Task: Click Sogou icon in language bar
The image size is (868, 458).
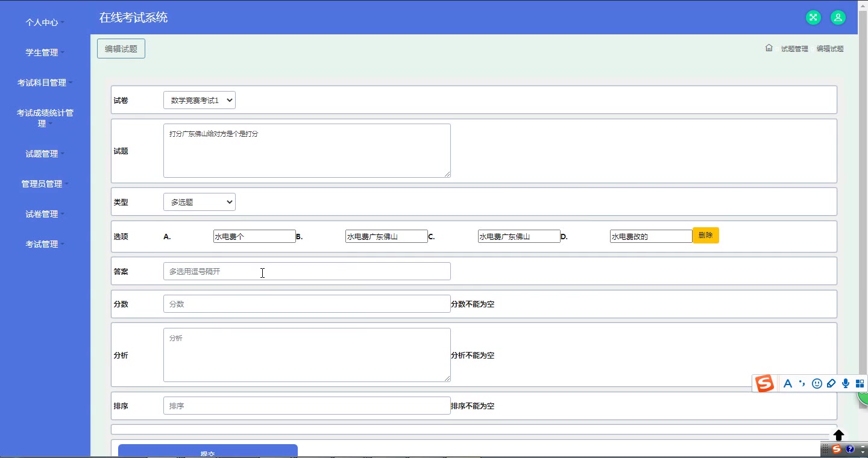Action: click(837, 449)
